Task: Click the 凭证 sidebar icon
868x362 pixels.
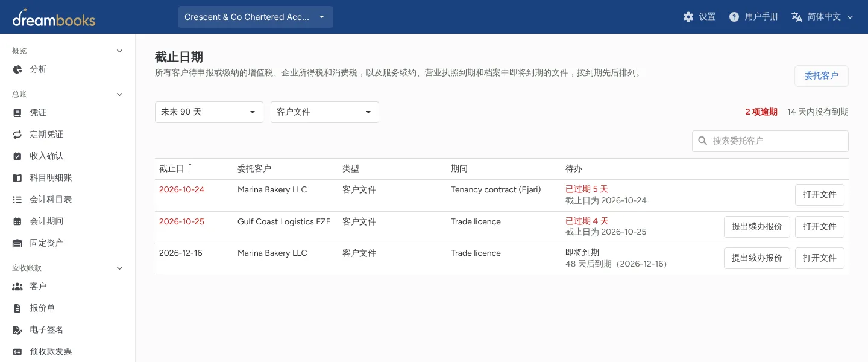Action: pyautogui.click(x=17, y=113)
